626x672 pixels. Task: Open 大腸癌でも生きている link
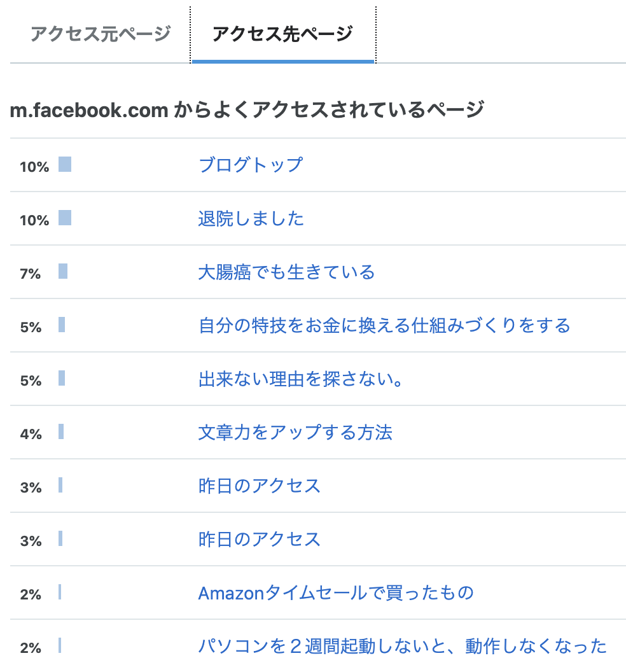point(286,272)
